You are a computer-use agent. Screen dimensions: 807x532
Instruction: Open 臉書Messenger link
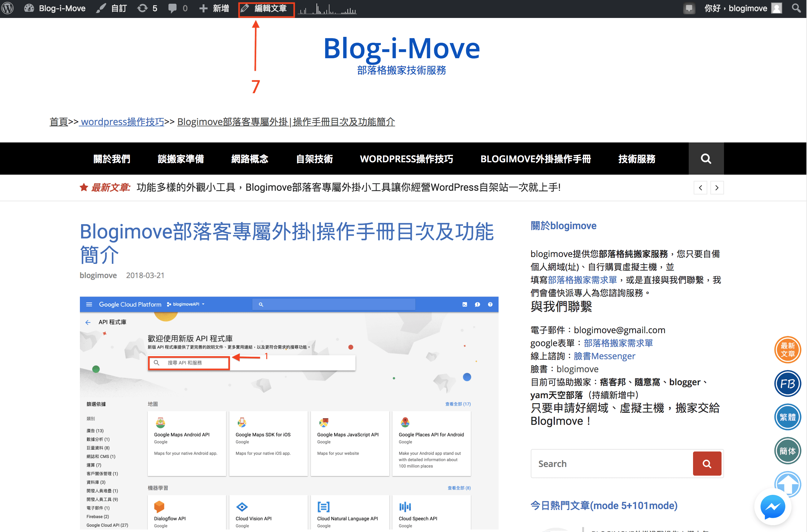point(604,356)
